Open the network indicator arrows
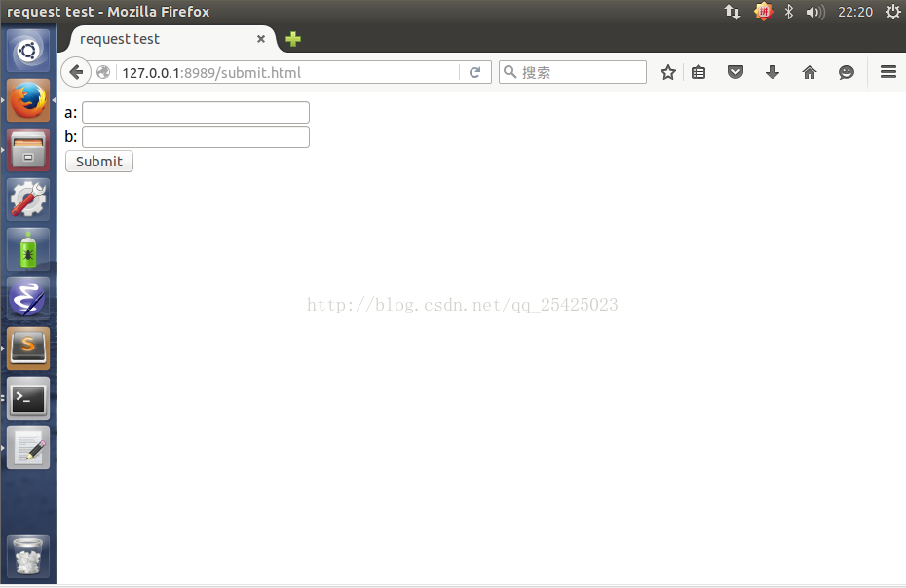Viewport: 906px width, 588px height. click(x=733, y=12)
